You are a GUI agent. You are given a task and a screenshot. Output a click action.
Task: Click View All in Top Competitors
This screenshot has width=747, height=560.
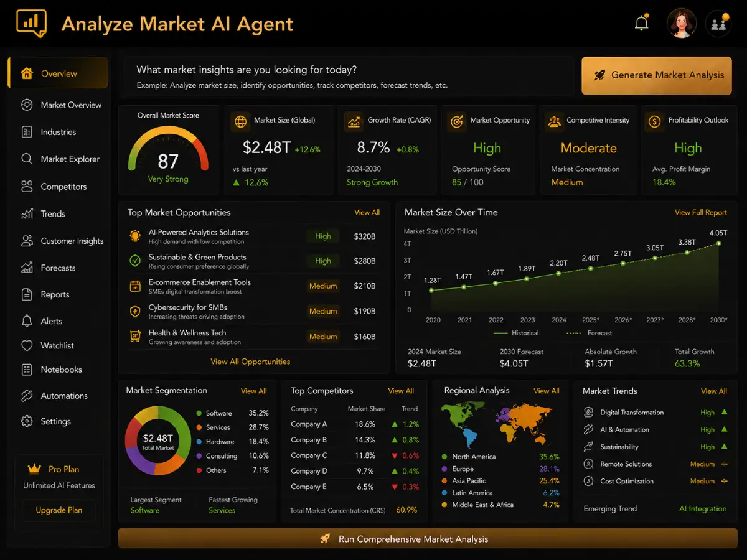coord(401,391)
